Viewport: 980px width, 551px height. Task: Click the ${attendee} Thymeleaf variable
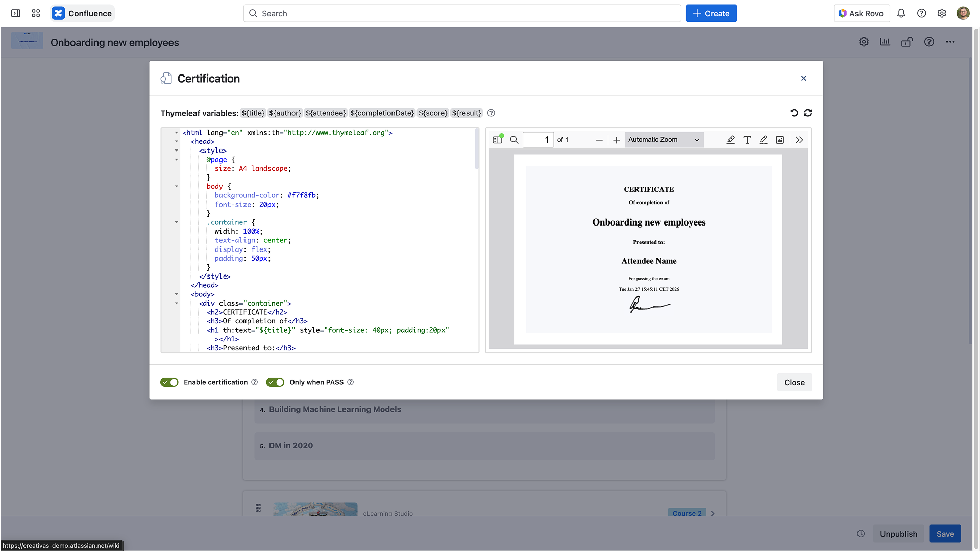[x=326, y=113]
